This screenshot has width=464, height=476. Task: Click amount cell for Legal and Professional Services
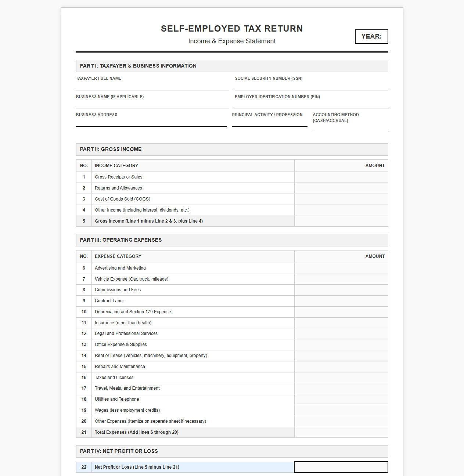pyautogui.click(x=341, y=333)
